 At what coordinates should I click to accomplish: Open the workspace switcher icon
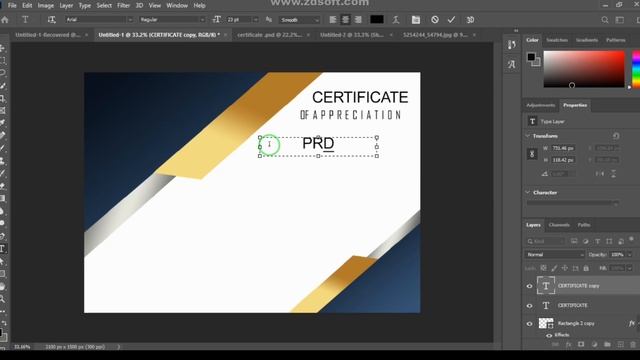pyautogui.click(x=620, y=20)
